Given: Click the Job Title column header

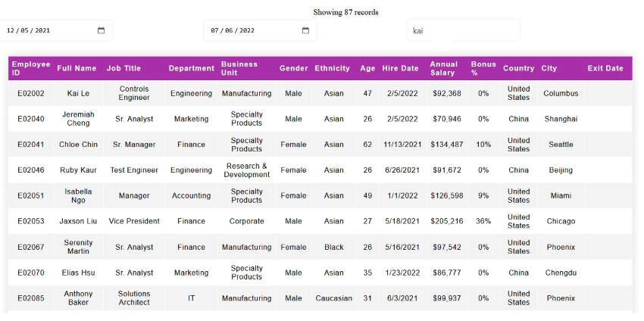Looking at the screenshot, I should 123,68.
